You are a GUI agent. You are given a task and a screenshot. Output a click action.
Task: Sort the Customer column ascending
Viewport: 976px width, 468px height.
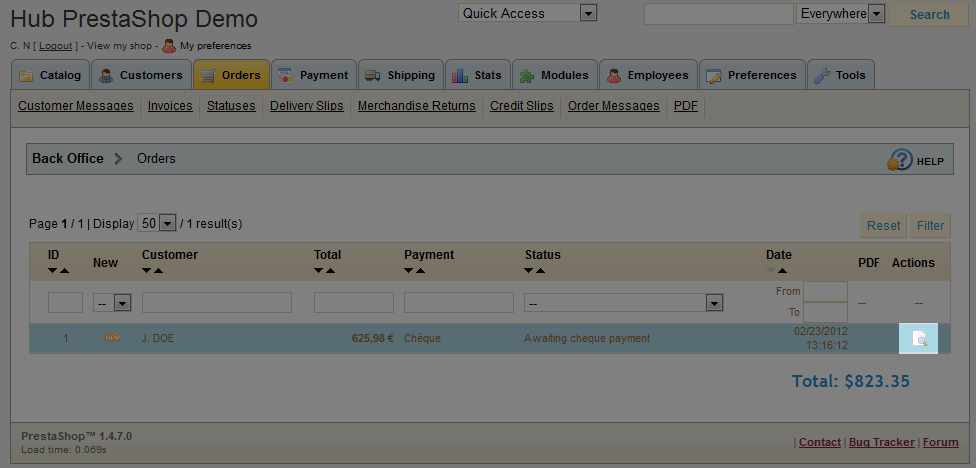[x=158, y=271]
